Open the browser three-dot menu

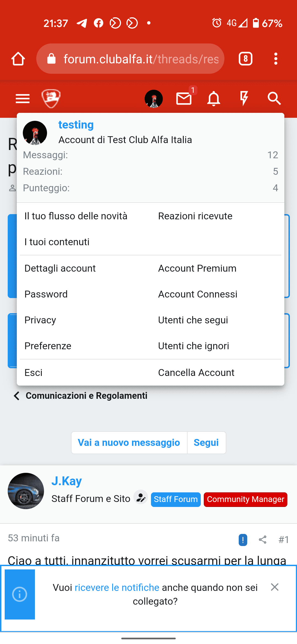(276, 59)
